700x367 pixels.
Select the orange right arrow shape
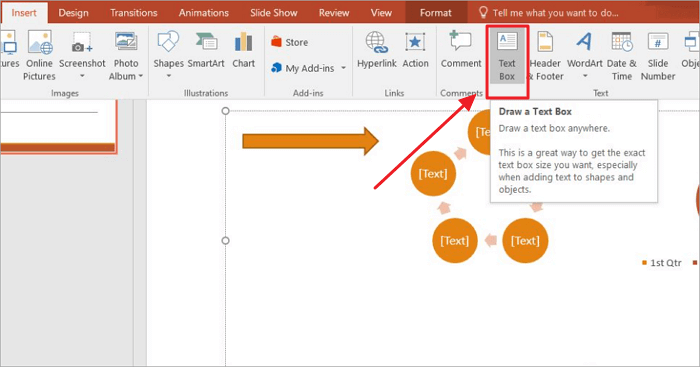[310, 142]
